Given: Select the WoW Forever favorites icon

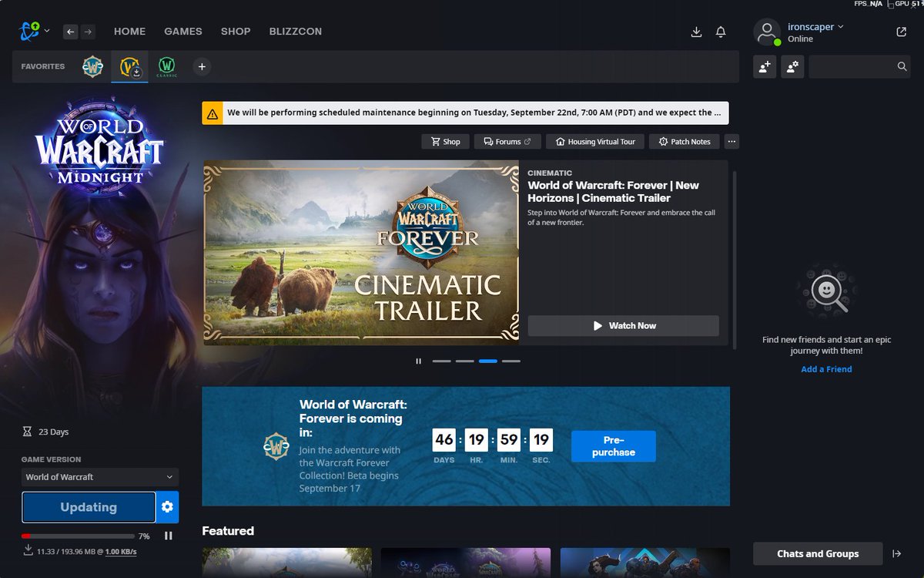Looking at the screenshot, I should (x=93, y=67).
